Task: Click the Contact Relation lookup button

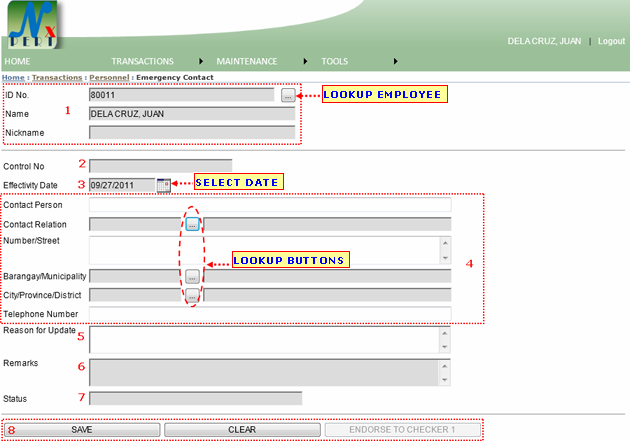Action: 192,224
